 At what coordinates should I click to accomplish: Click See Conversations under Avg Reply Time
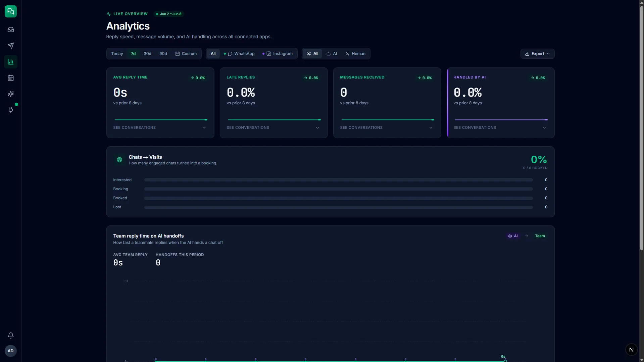134,128
